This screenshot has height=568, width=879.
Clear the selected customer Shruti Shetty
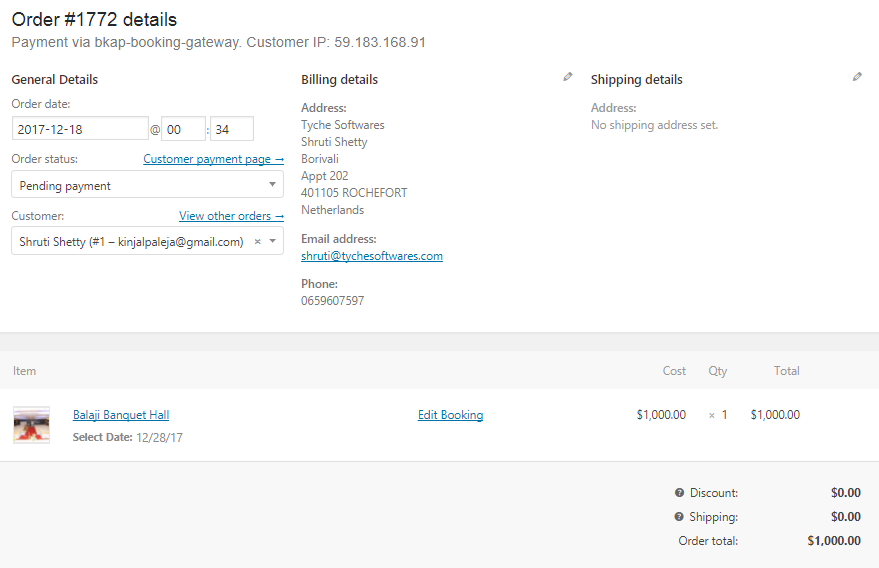(x=257, y=242)
